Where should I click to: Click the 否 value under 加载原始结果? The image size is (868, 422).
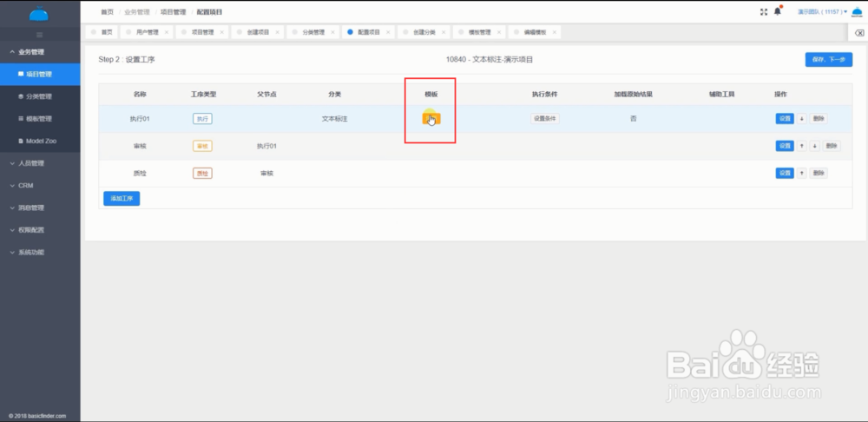634,118
